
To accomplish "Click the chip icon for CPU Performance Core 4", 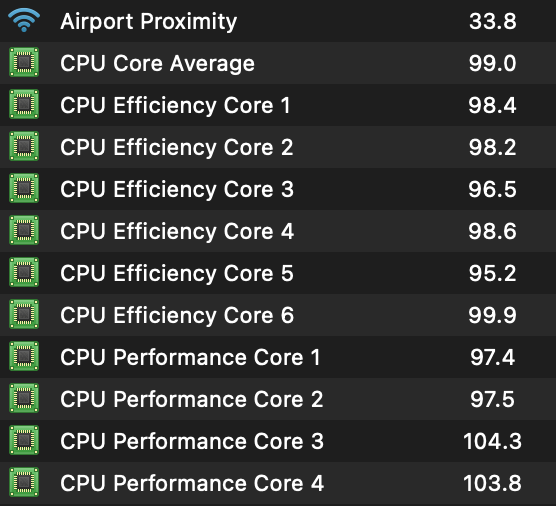I will pos(24,482).
